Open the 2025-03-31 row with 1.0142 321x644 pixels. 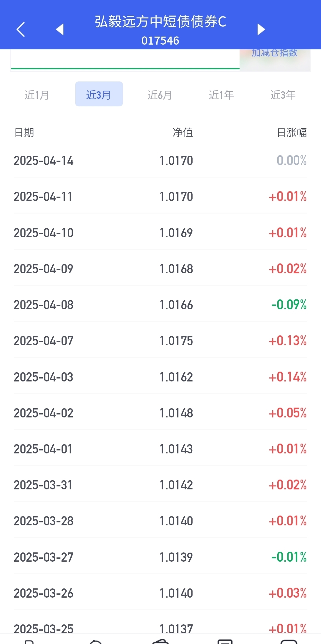[x=160, y=485]
